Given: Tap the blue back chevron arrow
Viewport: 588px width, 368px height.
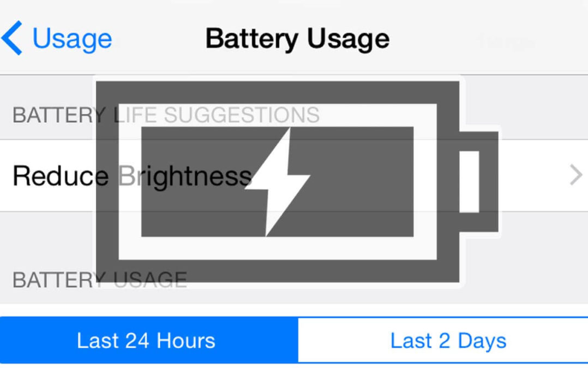Looking at the screenshot, I should [x=12, y=38].
